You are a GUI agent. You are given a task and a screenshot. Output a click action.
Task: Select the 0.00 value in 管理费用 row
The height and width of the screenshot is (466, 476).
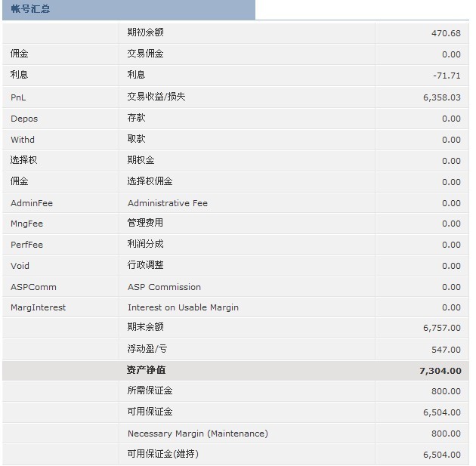pos(451,224)
